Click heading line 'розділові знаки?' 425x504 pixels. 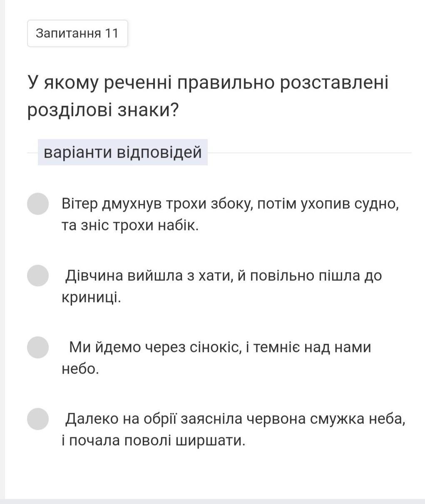pyautogui.click(x=103, y=111)
